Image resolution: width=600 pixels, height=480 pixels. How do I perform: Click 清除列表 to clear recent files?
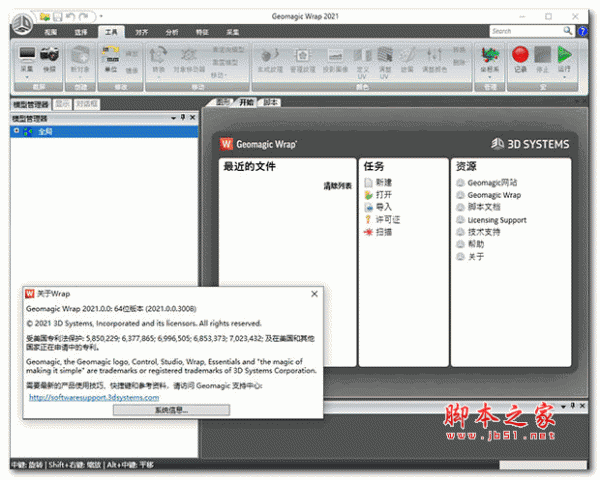point(338,186)
